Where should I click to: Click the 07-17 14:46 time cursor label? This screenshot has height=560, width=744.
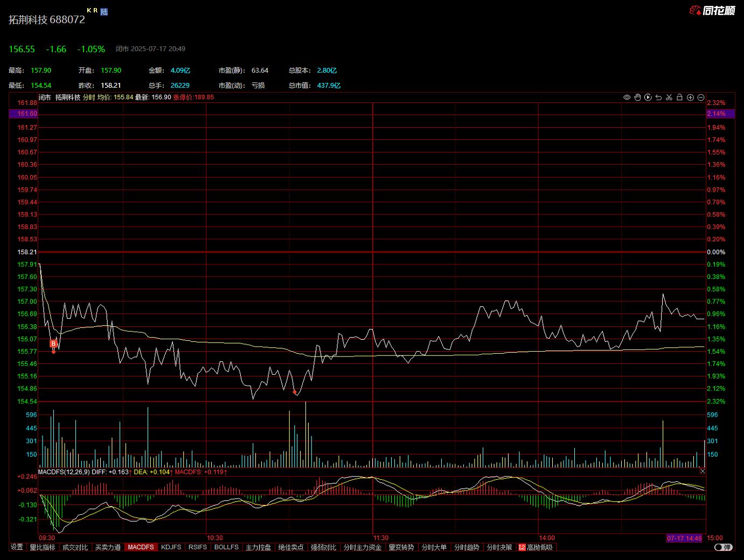click(684, 538)
